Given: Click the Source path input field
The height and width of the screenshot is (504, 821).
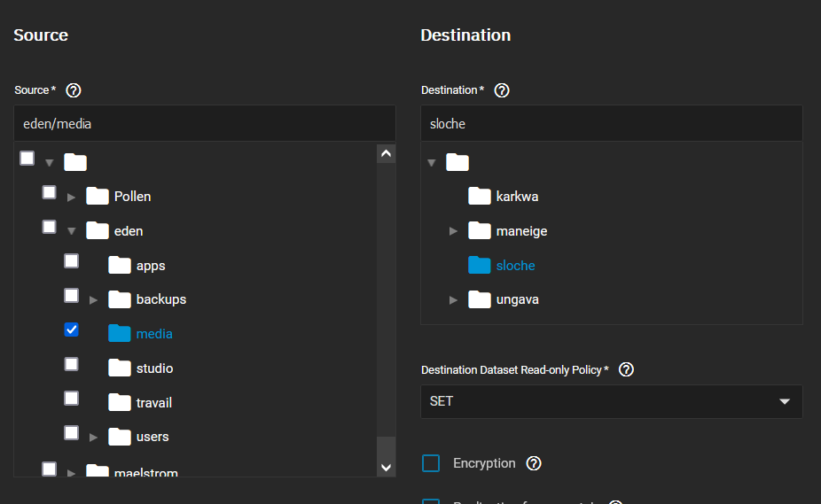Looking at the screenshot, I should (205, 123).
